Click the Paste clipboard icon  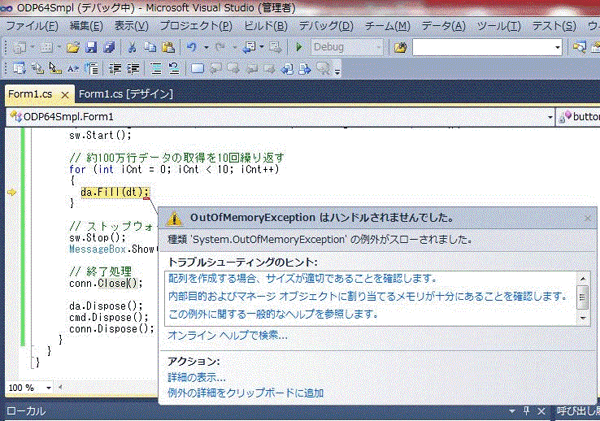click(168, 47)
